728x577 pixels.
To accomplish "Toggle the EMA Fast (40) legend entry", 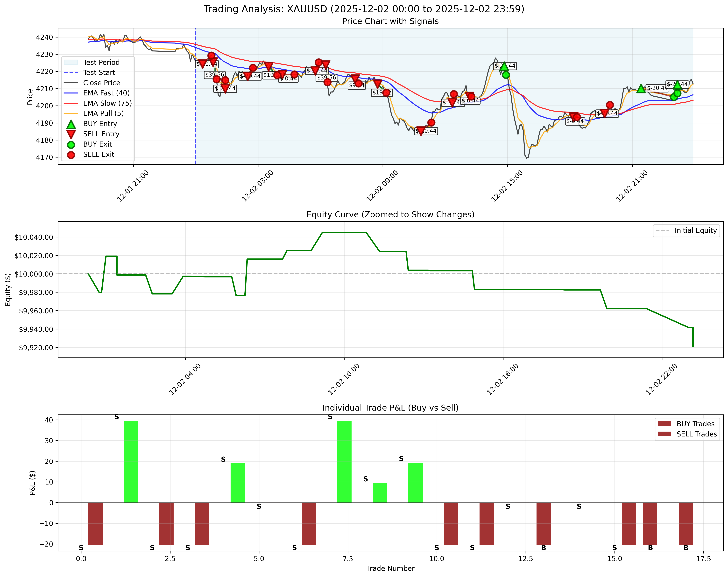I will pos(72,93).
